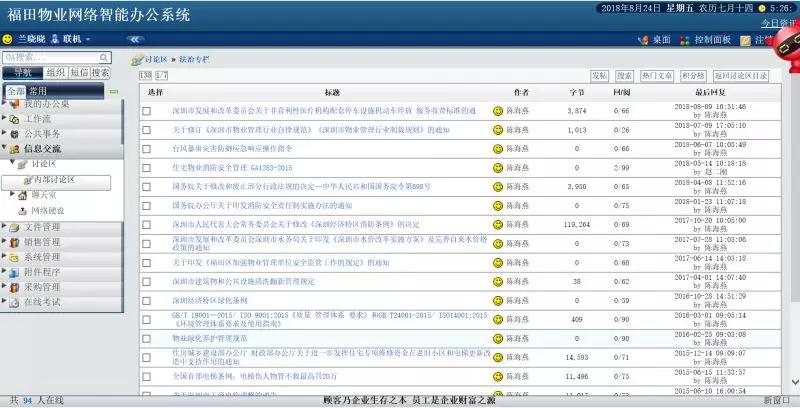Expand the 公共事务 tree arrow
This screenshot has width=800, height=408.
coord(5,133)
